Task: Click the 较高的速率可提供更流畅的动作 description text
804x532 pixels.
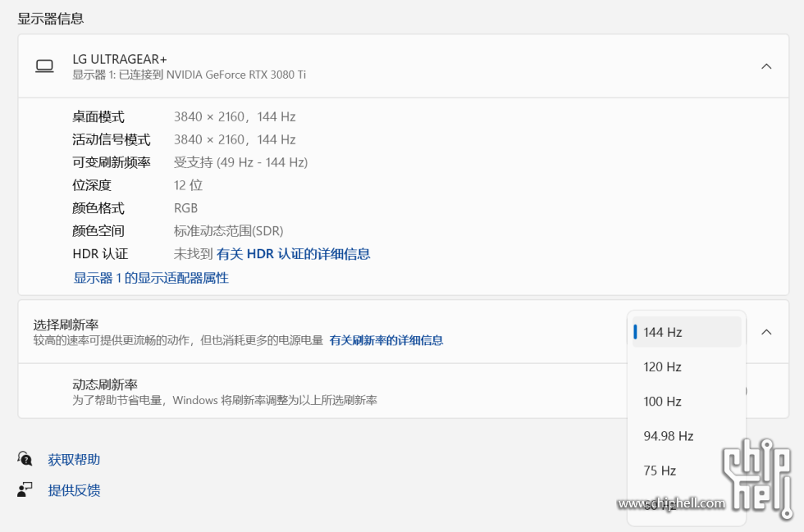Action: coord(179,340)
